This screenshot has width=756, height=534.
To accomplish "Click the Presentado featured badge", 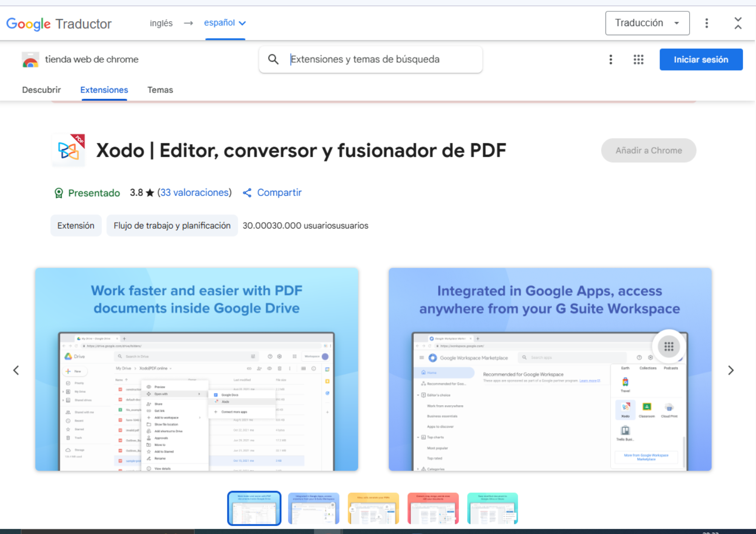I will (x=87, y=193).
